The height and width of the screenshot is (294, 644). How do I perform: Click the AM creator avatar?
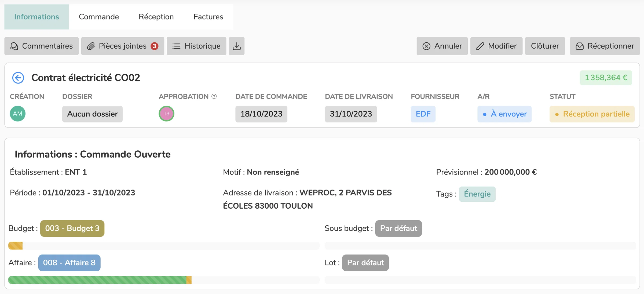coord(18,114)
